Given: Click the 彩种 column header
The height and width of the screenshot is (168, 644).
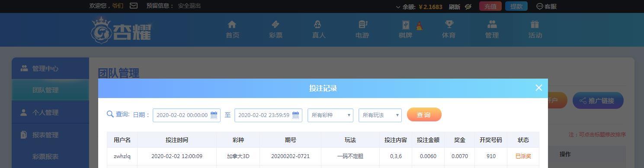Looking at the screenshot, I should [238, 140].
